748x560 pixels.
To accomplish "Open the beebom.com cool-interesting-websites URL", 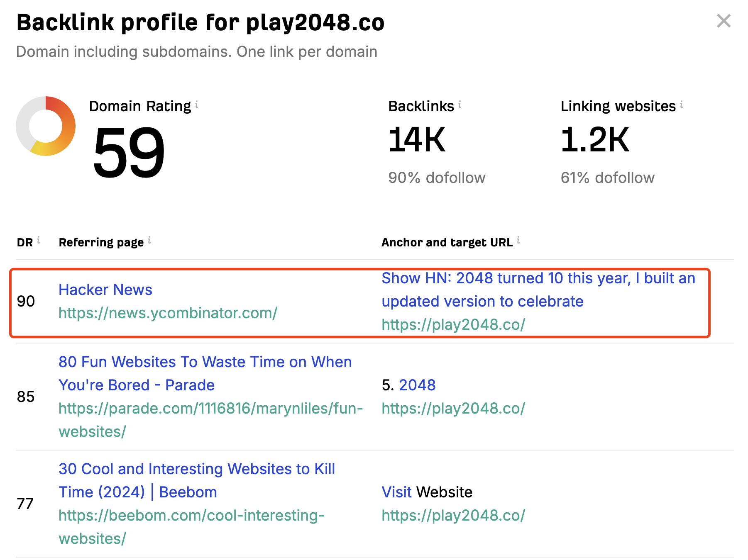I will [x=191, y=527].
